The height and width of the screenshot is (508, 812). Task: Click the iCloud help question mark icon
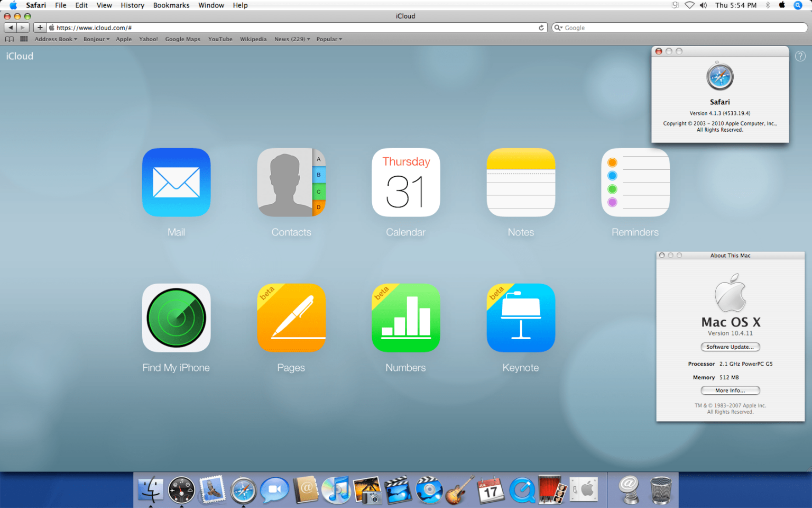click(800, 56)
